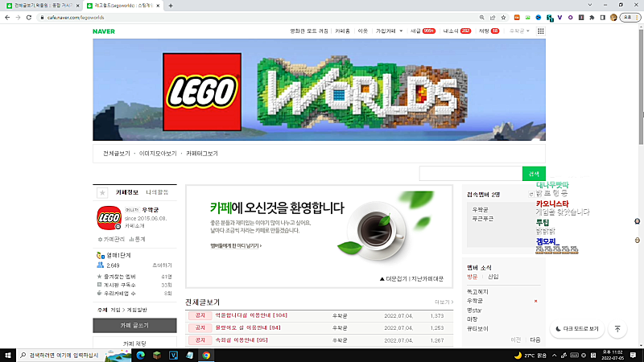Click the 카페 글쓰기 button
644x362 pixels.
coord(134,326)
